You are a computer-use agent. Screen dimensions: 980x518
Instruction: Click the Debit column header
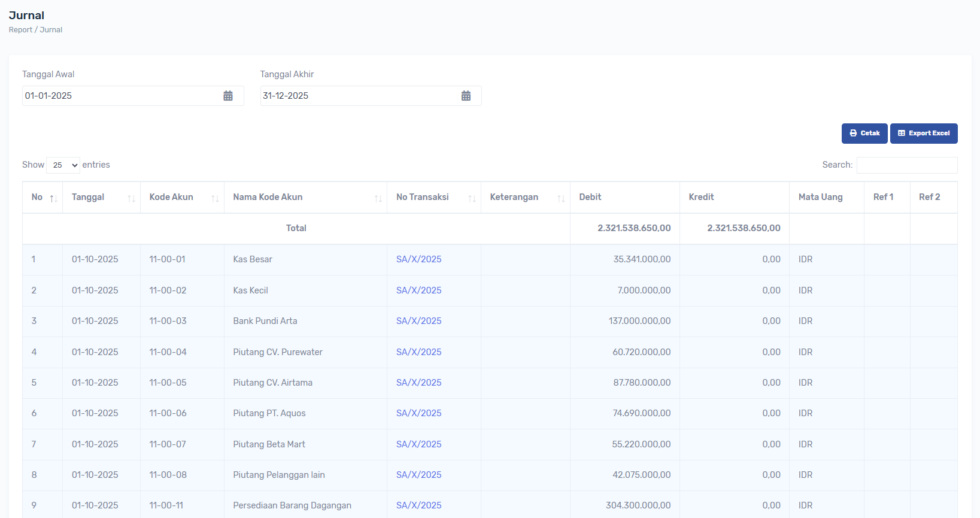[590, 197]
